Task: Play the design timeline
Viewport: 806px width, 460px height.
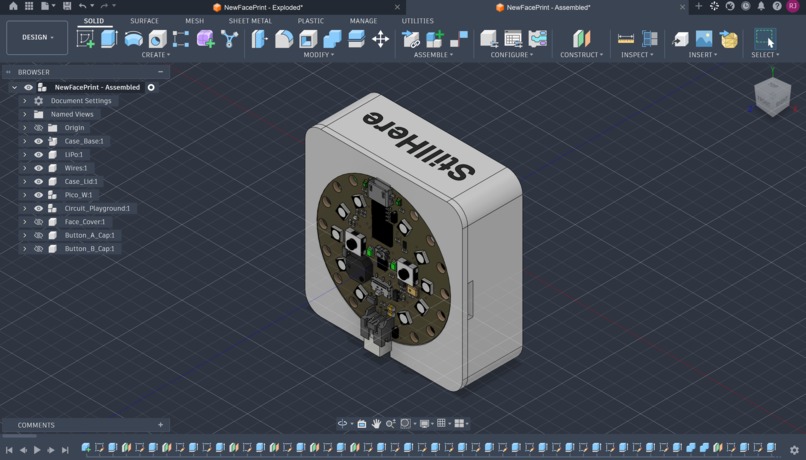Action: coord(37,450)
